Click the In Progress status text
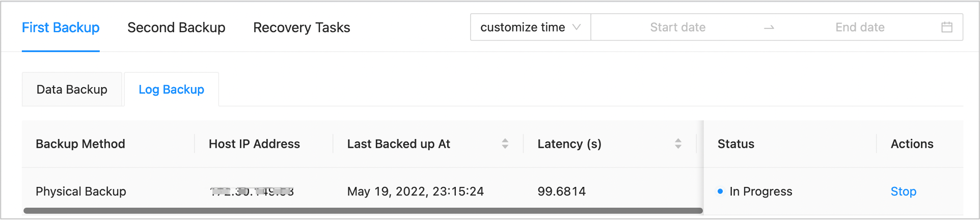Image resolution: width=980 pixels, height=220 pixels. (760, 191)
